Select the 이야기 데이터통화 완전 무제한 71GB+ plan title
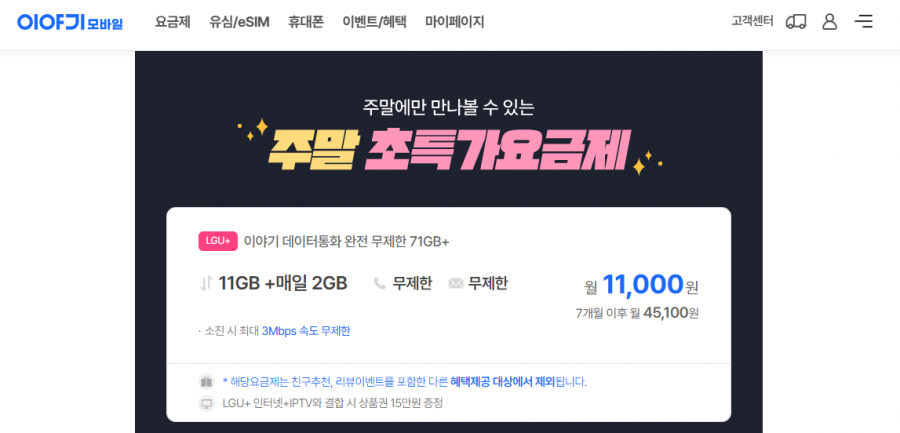The height and width of the screenshot is (433, 900). (x=347, y=242)
